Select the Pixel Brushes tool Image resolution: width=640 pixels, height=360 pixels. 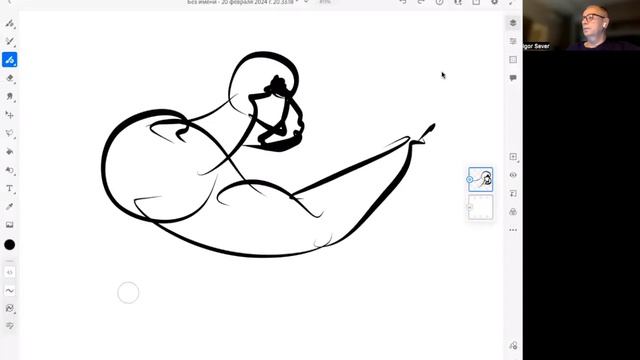[x=9, y=23]
